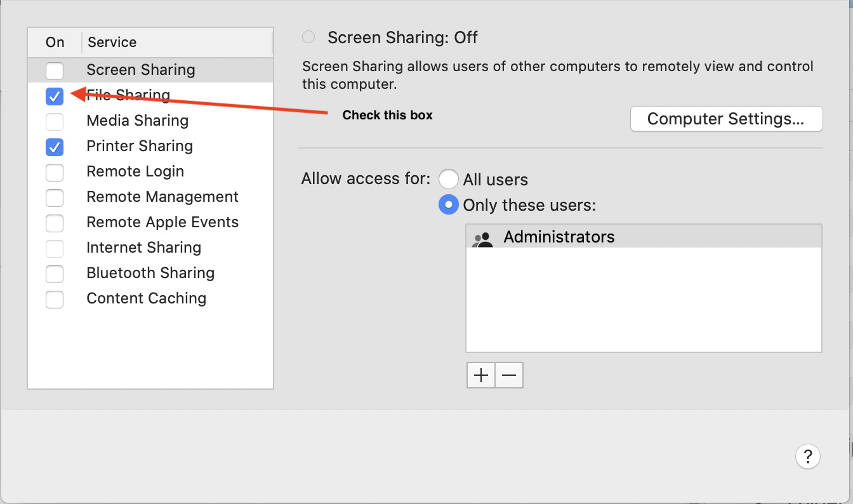Select the Media Sharing service row
Viewport: 853px width, 504px height.
click(150, 121)
